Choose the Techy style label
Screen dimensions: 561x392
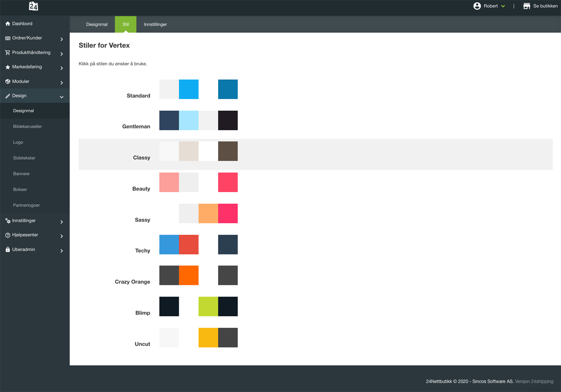coord(142,251)
